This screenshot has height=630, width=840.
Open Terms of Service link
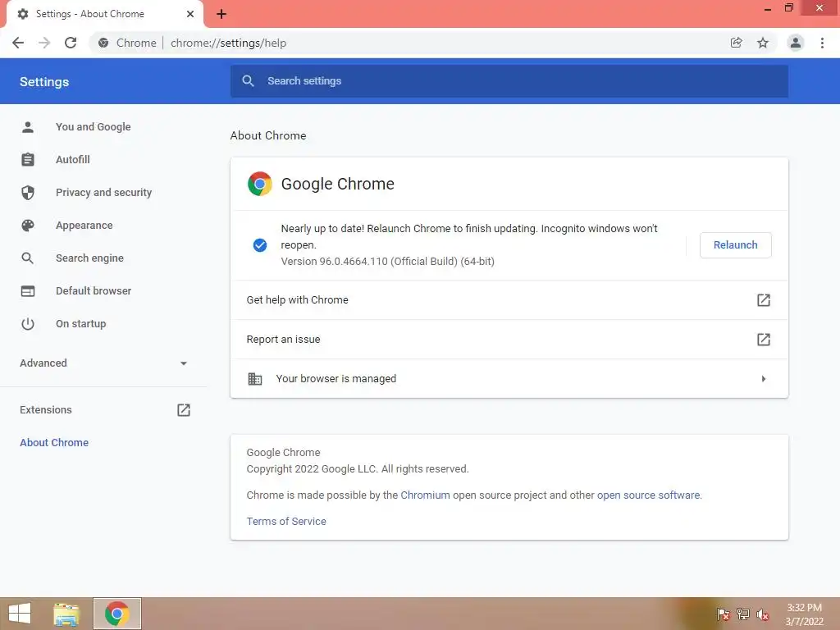286,521
